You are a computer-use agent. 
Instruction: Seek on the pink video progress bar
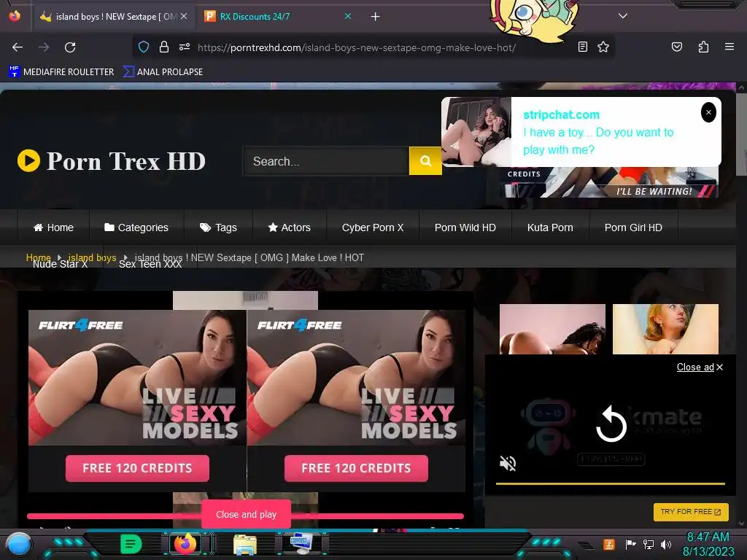coord(245,516)
